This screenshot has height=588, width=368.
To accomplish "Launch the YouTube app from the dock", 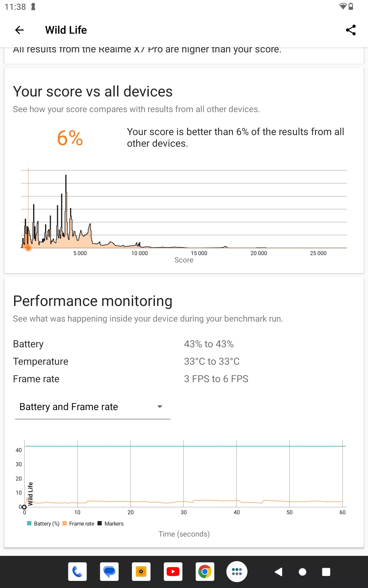I will click(173, 571).
